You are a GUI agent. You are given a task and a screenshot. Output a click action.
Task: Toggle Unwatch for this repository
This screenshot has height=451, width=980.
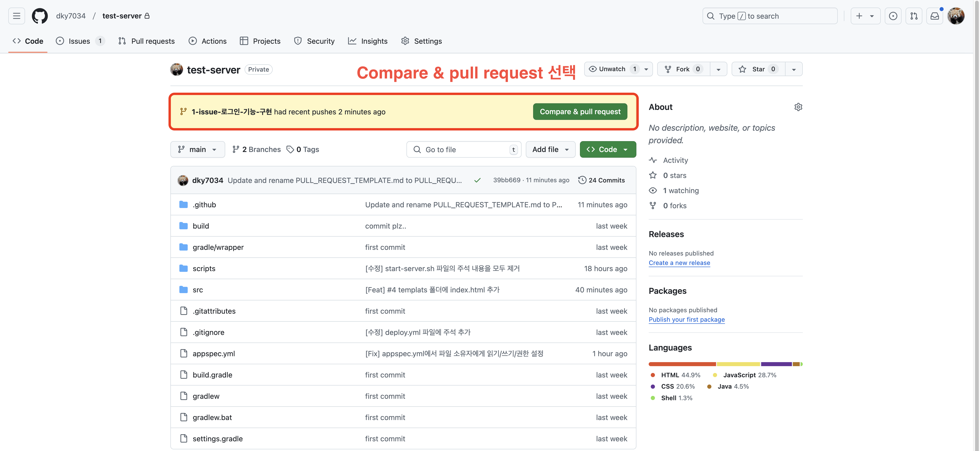(x=613, y=69)
